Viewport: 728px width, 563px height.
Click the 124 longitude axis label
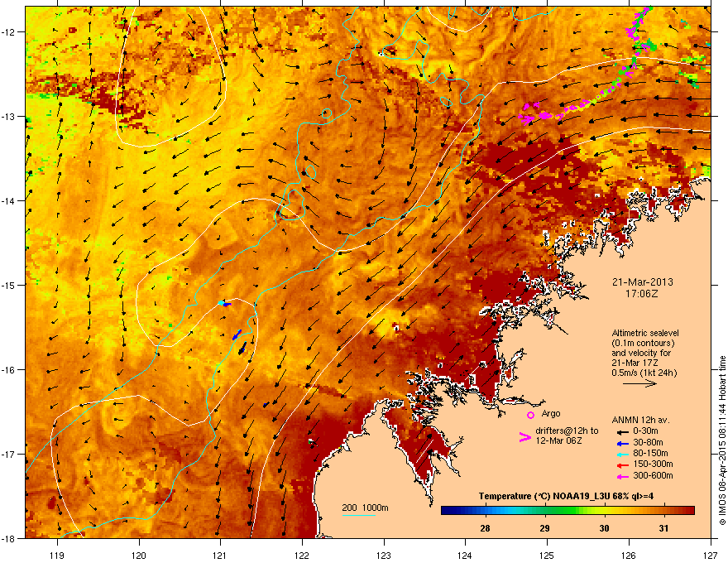click(465, 555)
